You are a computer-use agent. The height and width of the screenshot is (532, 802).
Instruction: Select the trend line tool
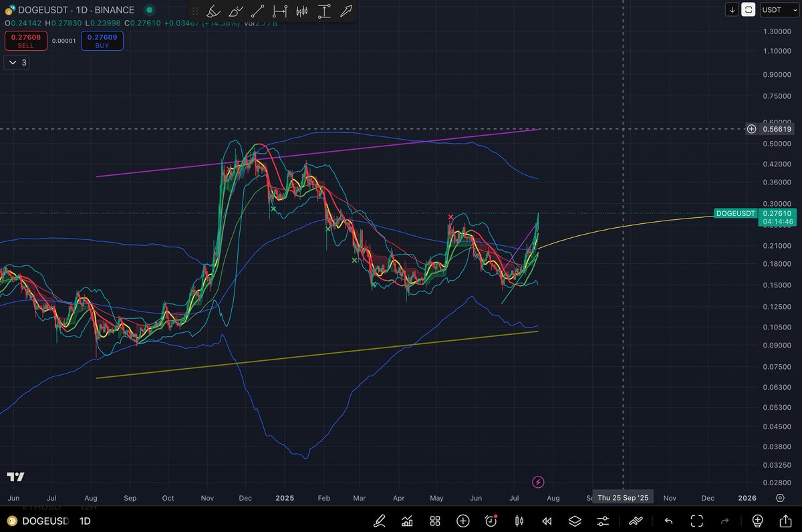point(257,11)
